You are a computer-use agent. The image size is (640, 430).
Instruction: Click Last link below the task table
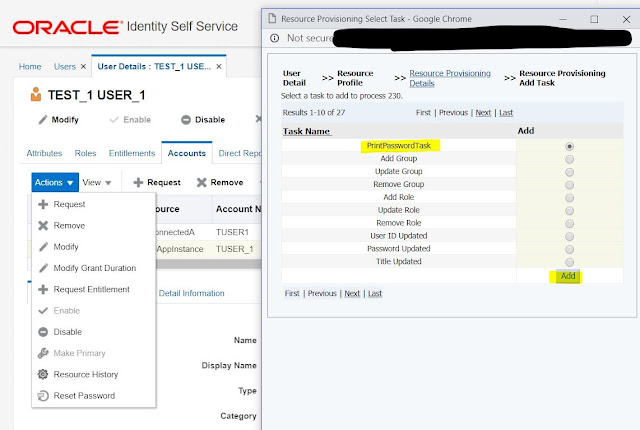point(375,293)
